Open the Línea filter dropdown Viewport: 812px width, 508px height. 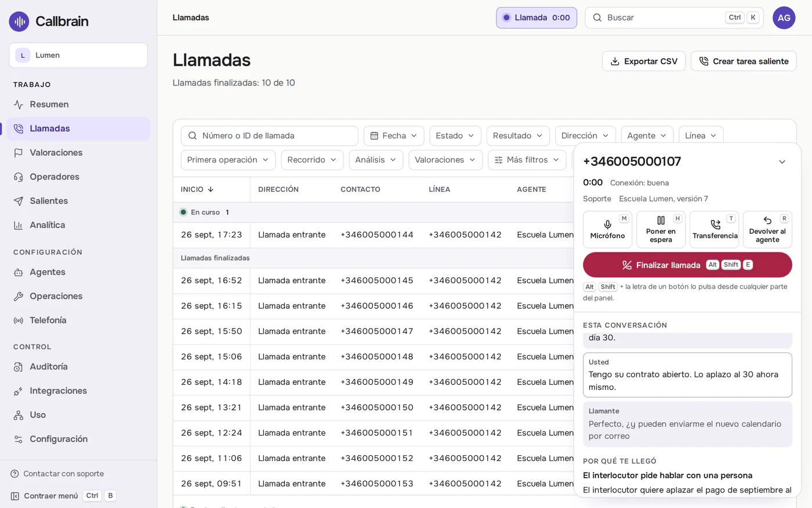tap(701, 136)
